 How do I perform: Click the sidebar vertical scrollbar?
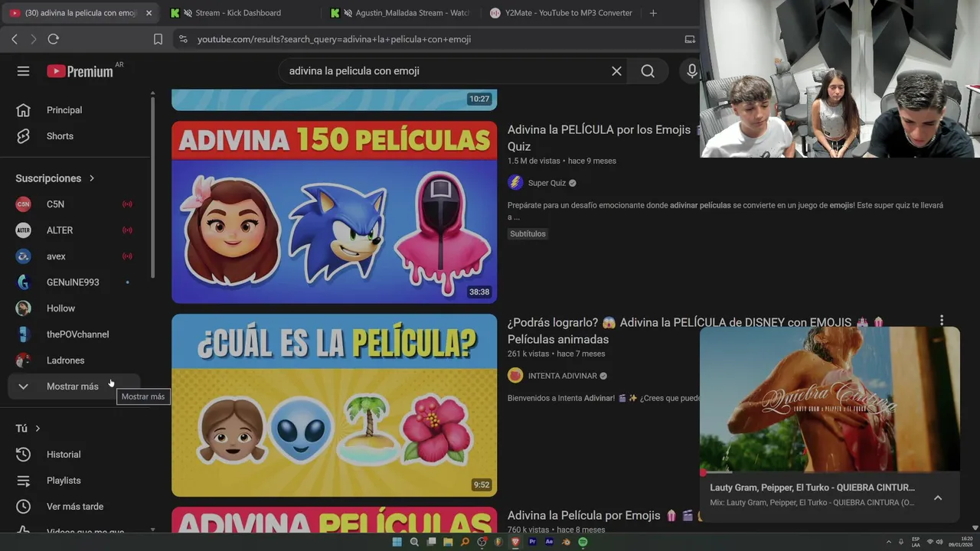coord(152,187)
